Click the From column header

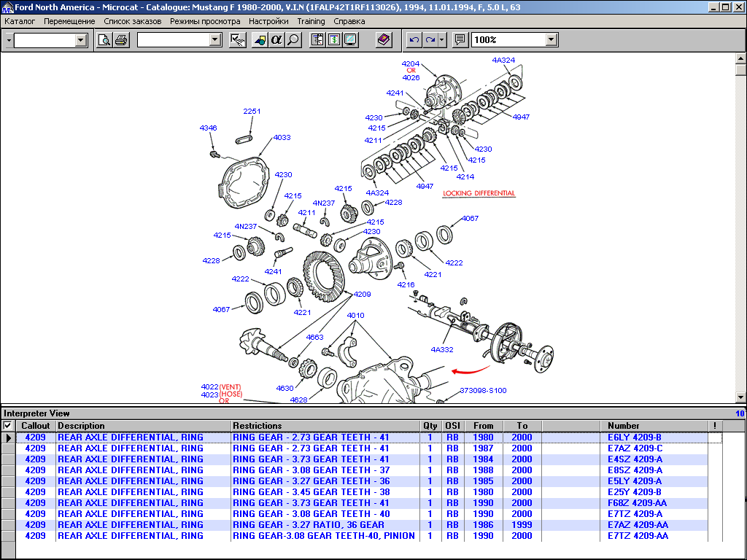click(484, 426)
